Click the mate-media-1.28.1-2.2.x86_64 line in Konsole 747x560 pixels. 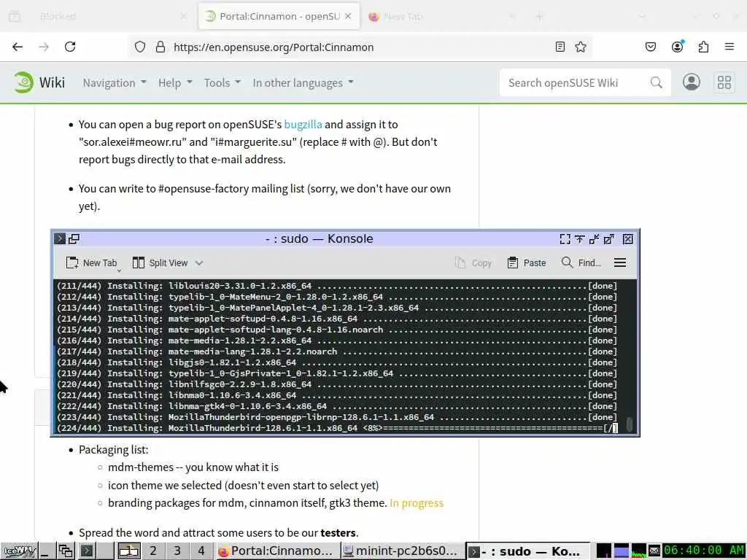pos(337,341)
